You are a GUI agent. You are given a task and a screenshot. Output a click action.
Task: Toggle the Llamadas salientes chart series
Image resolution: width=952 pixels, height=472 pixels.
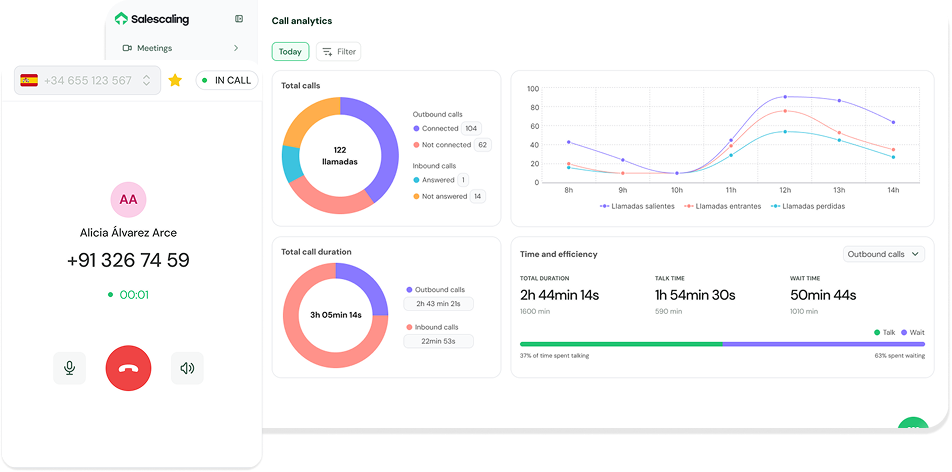point(637,206)
